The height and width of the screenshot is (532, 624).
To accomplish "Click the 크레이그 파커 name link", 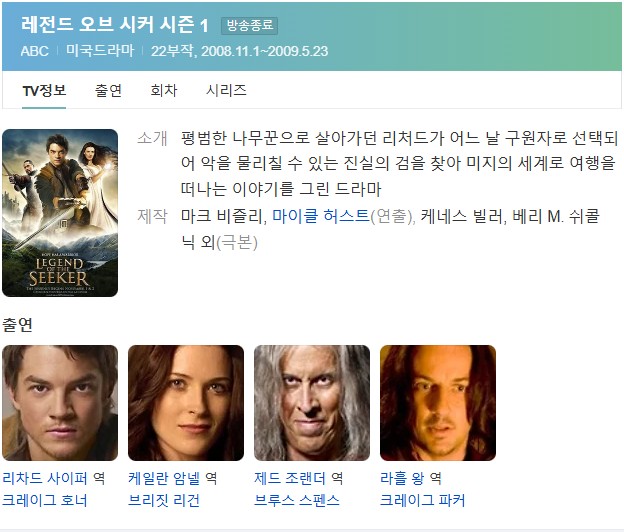I will (x=422, y=500).
